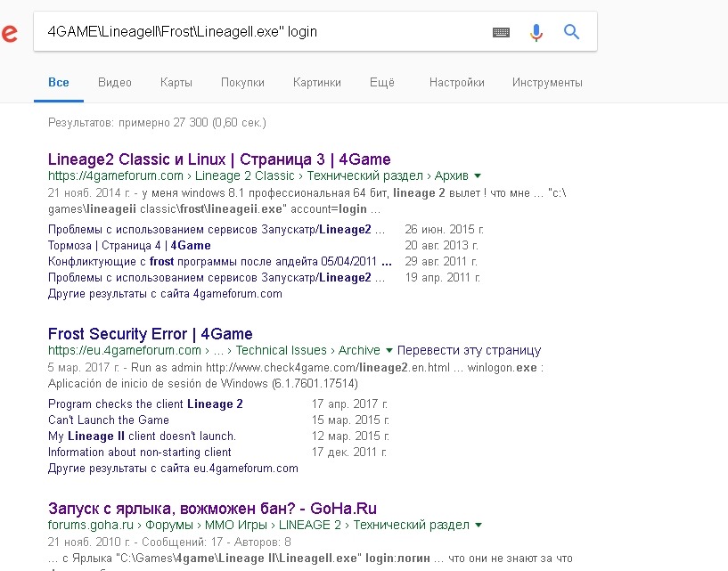Switch to the Картинки tab
This screenshot has height=571, width=728.
(315, 82)
